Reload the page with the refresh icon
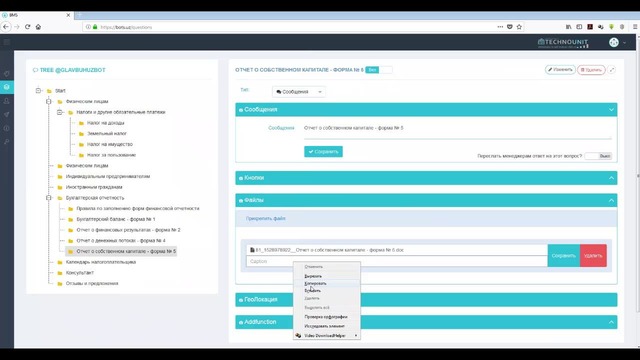The width and height of the screenshot is (640, 360). 27,27
